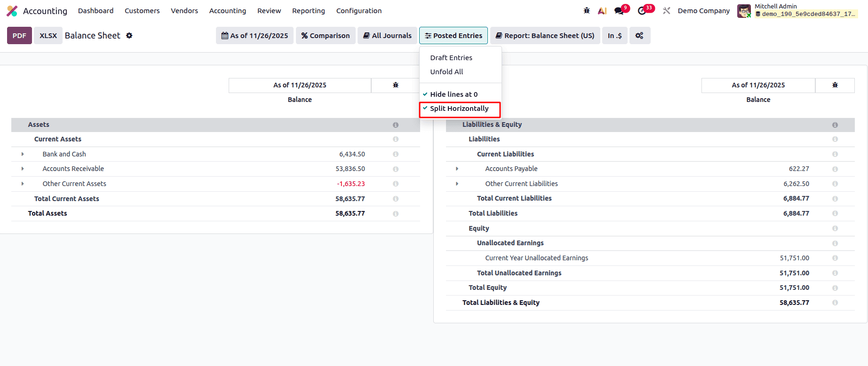
Task: Click the gear icon beside Balance Sheet title
Action: click(129, 36)
